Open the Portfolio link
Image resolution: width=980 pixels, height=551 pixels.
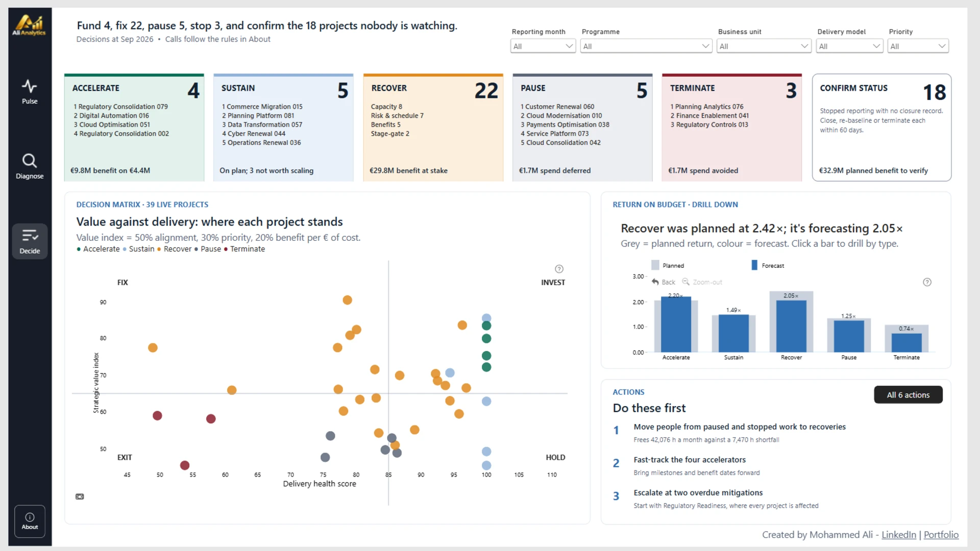coord(941,535)
